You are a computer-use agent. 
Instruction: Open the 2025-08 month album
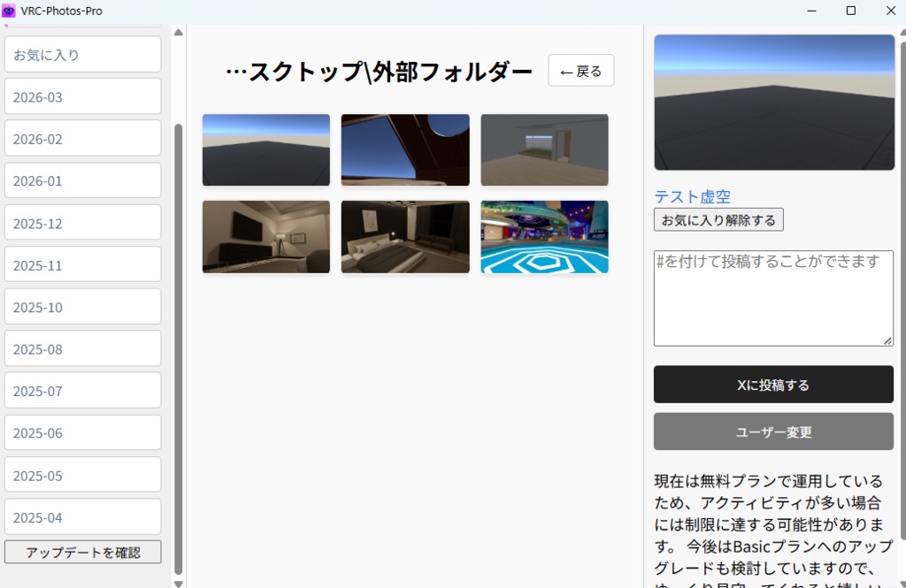(x=82, y=348)
